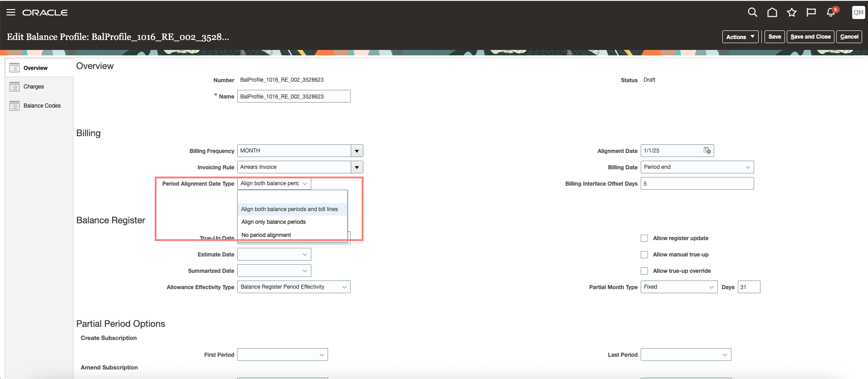Click the Cancel button

(849, 37)
